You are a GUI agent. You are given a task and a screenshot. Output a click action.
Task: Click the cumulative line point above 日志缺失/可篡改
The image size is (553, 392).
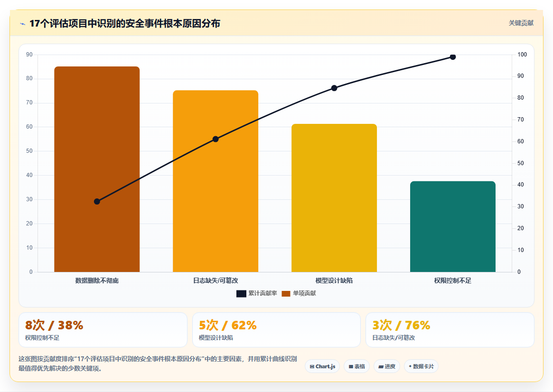(x=216, y=139)
